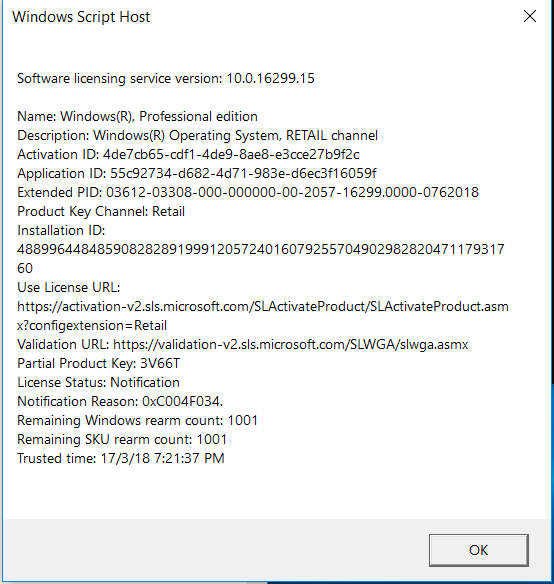Click the Activation ID value

pyautogui.click(x=231, y=154)
